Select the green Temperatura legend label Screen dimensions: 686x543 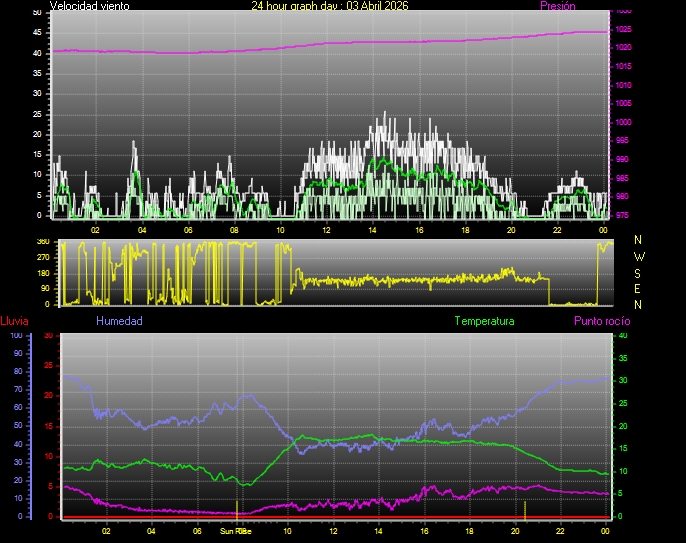coord(484,321)
